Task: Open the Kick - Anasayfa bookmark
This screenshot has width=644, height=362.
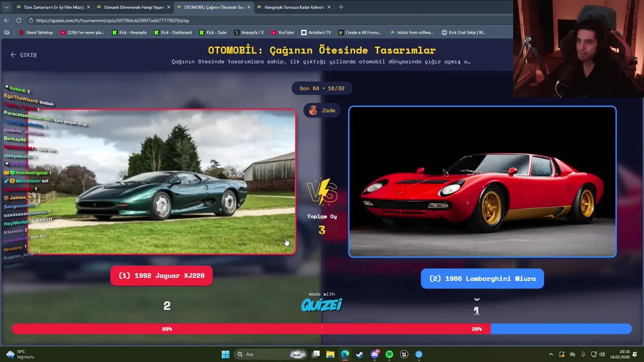Action: (129, 32)
